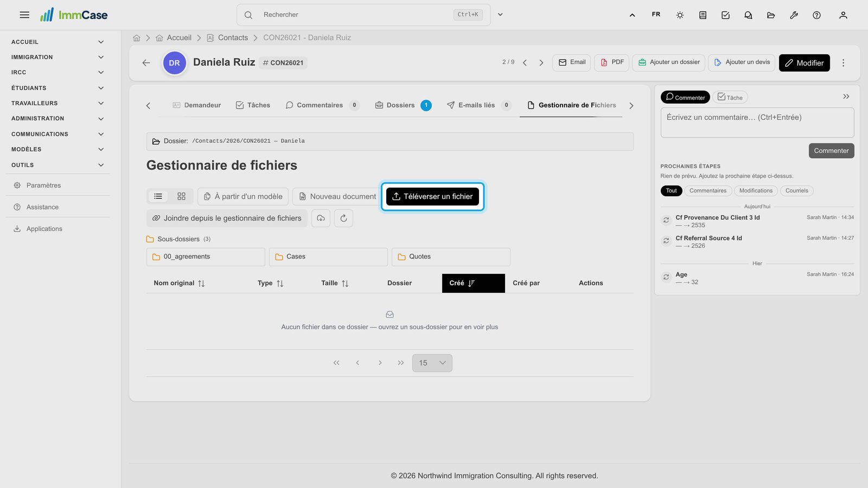Select the Tâche toggle in comments panel

click(x=730, y=97)
